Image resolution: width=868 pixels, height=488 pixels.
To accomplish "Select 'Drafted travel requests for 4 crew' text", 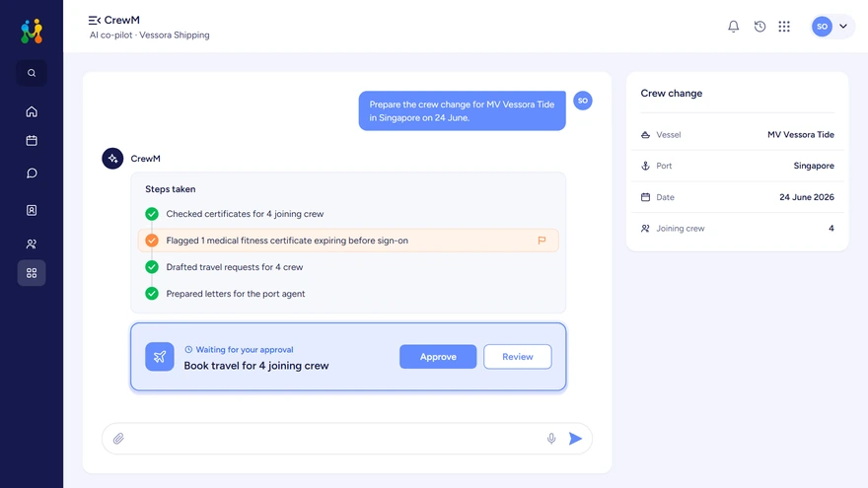I will 235,267.
